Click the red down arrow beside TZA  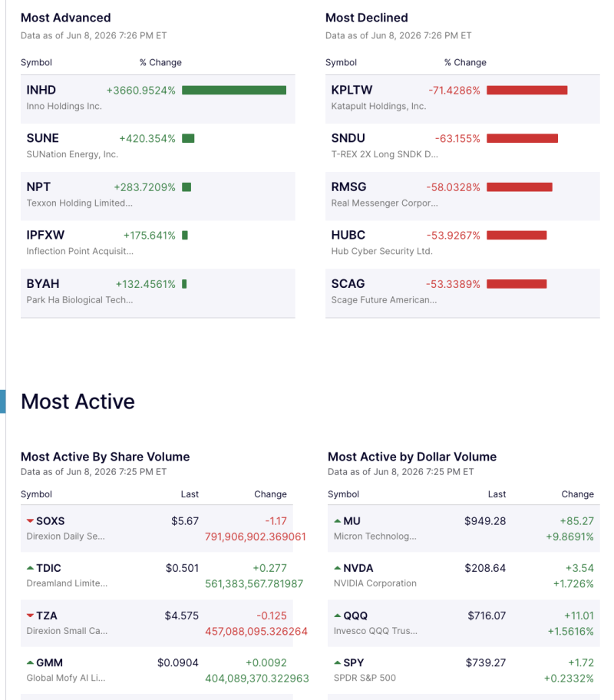tap(30, 616)
